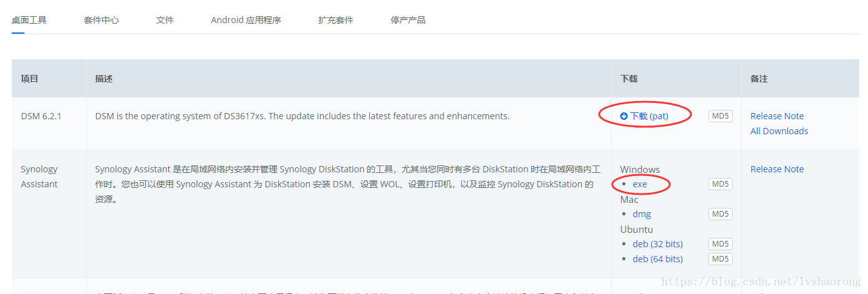Show MD5 for deb (32 bits)
Screen dimensions: 868x294
click(720, 244)
